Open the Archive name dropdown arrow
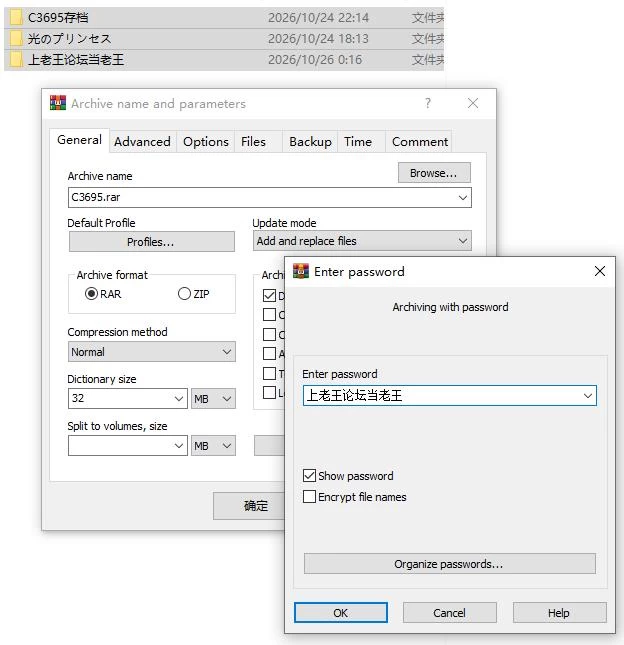 tap(463, 197)
